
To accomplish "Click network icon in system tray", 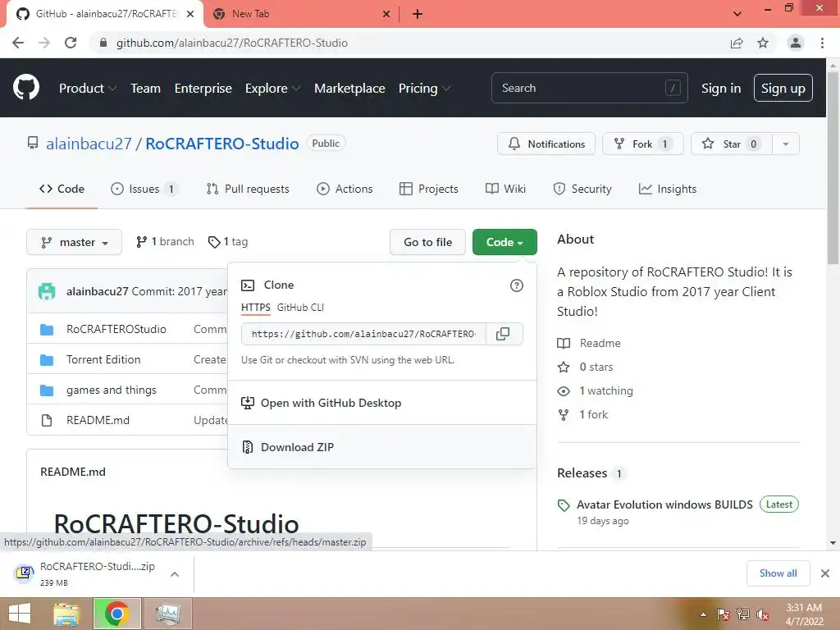I will pyautogui.click(x=743, y=614).
